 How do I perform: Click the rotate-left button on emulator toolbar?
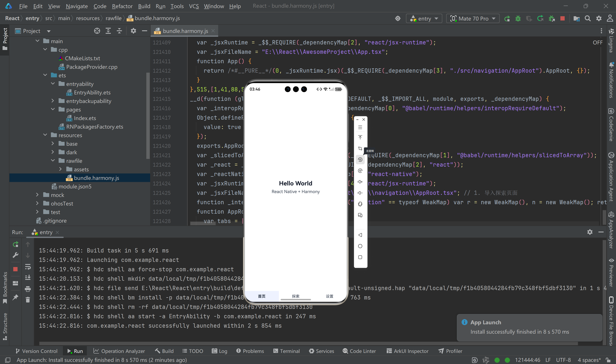click(x=360, y=159)
